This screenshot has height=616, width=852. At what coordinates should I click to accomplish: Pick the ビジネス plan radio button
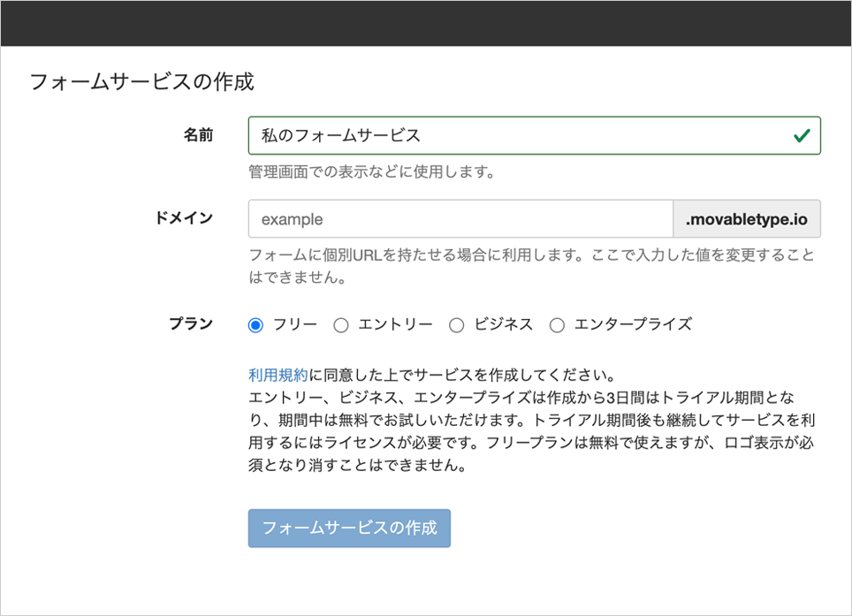point(457,325)
